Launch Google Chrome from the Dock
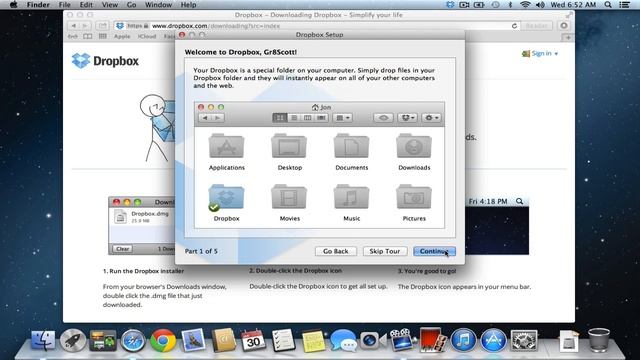The width and height of the screenshot is (640, 360). pyautogui.click(x=163, y=340)
